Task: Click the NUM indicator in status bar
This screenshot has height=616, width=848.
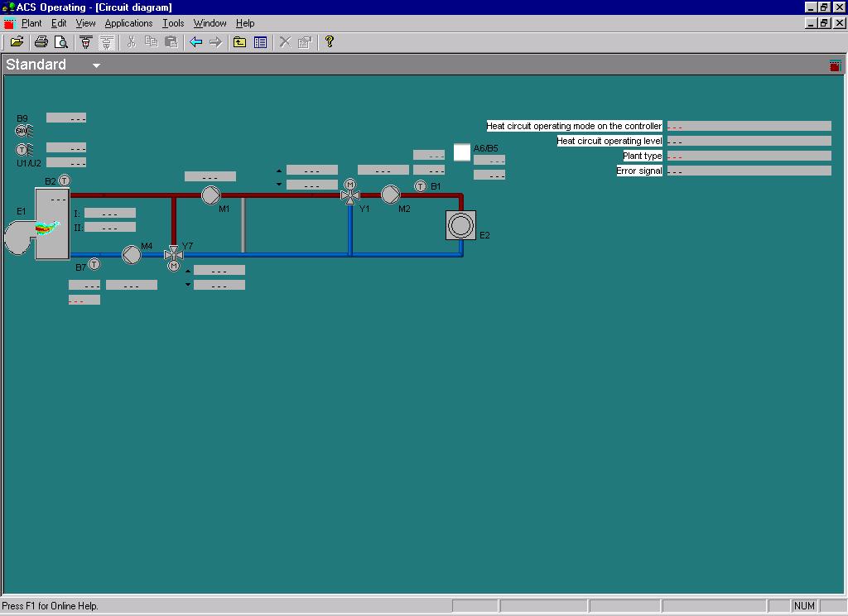Action: tap(804, 606)
